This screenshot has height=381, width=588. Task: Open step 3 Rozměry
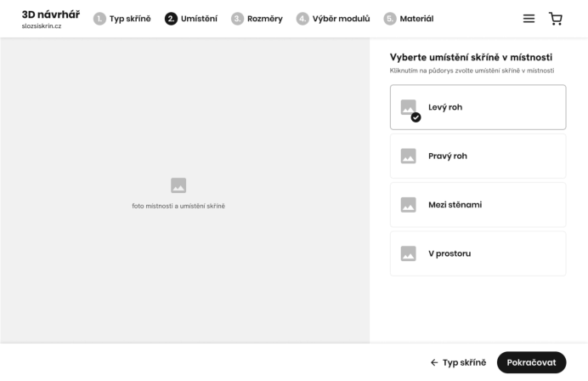pos(257,19)
